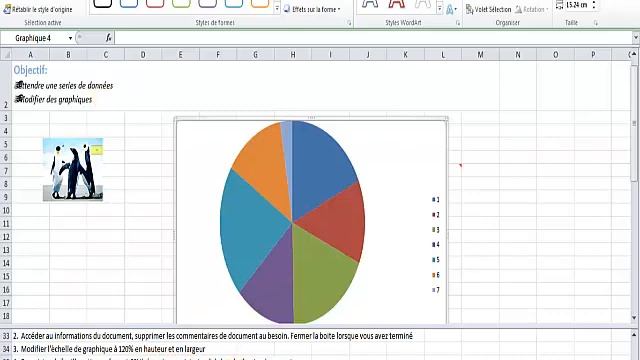Click Rétablir le style d'origine
This screenshot has height=360, width=640.
[38, 9]
